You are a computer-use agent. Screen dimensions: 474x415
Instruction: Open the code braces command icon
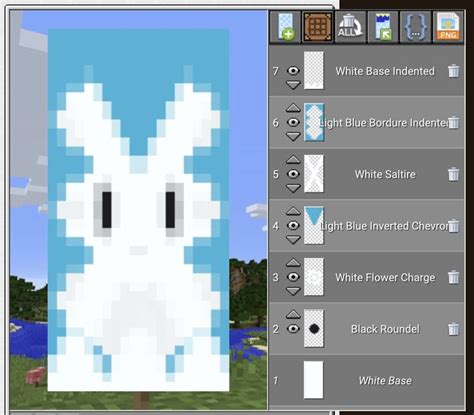[415, 27]
